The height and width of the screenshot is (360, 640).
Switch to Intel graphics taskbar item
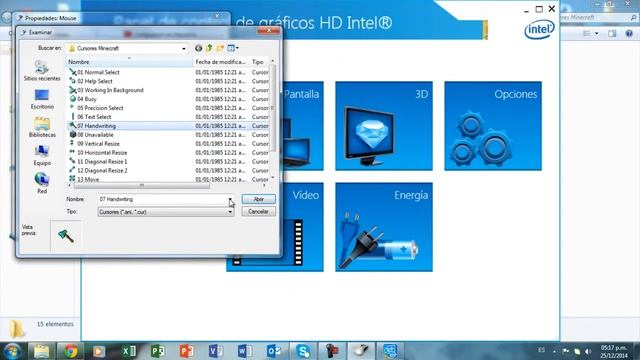390,351
